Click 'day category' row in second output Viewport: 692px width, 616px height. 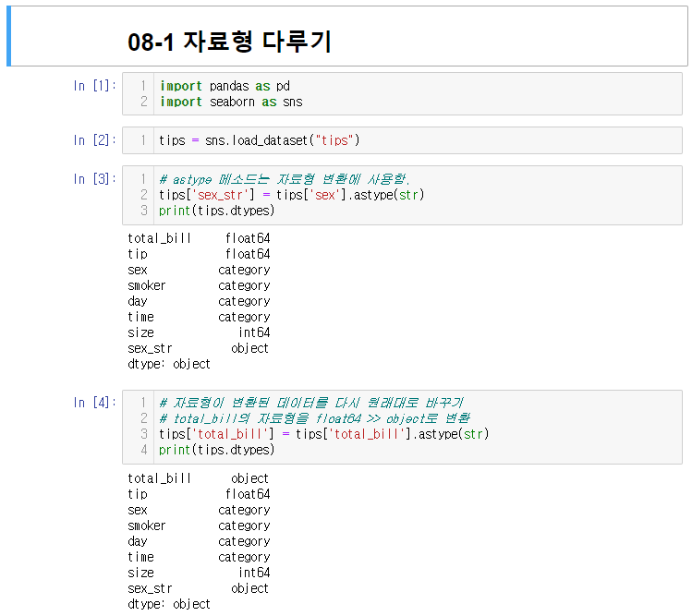[x=199, y=541]
